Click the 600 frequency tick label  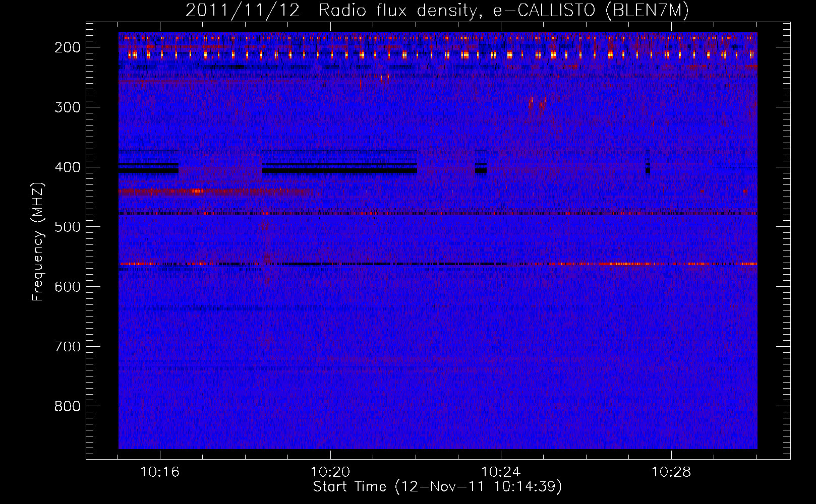coord(68,287)
